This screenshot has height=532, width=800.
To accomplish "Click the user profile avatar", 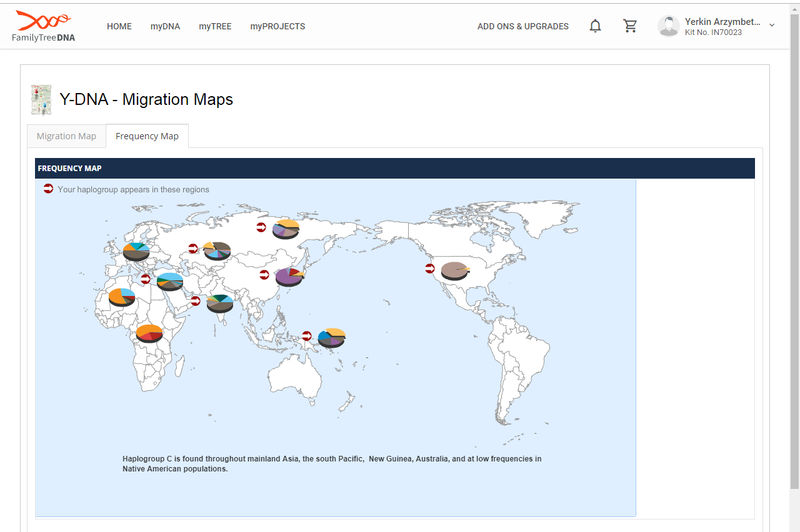I will coord(668,26).
